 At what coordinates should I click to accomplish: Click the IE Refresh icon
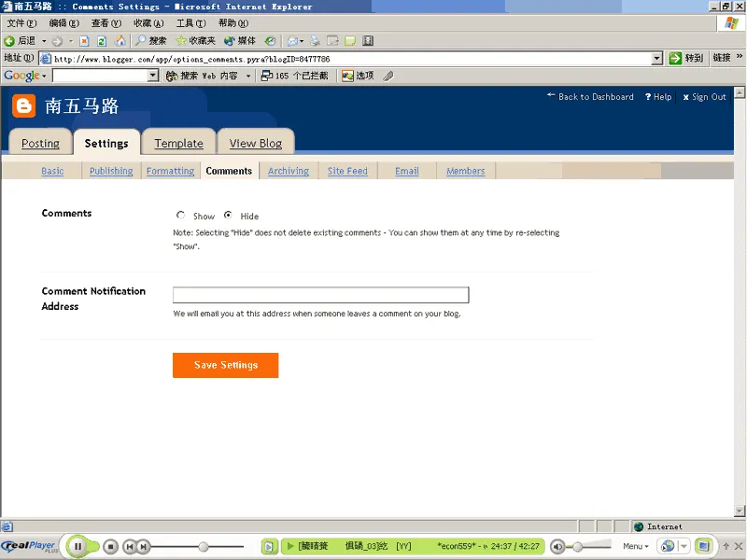(101, 41)
